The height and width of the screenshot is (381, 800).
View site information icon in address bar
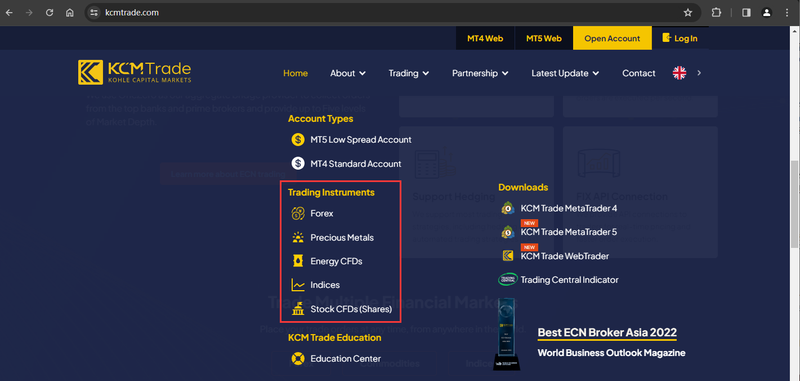93,13
